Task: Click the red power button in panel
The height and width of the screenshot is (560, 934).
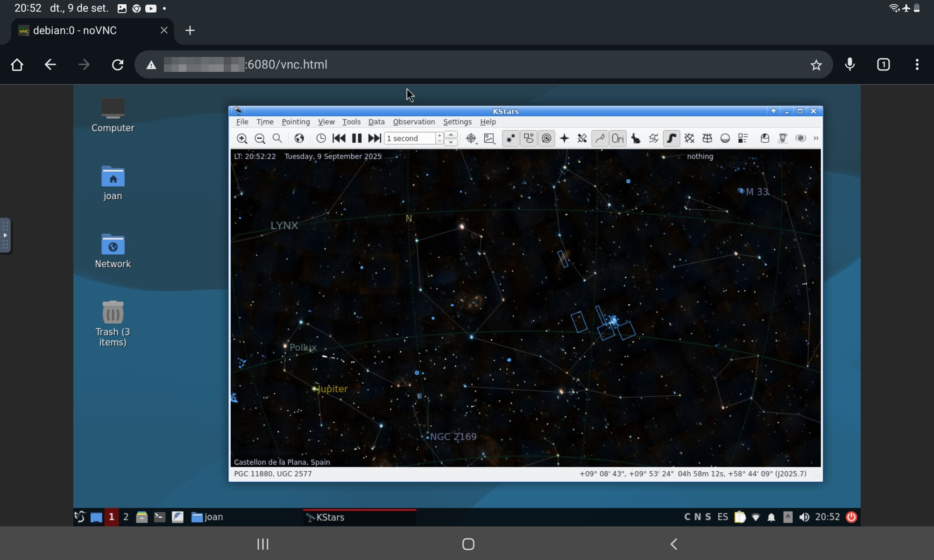Action: point(851,517)
